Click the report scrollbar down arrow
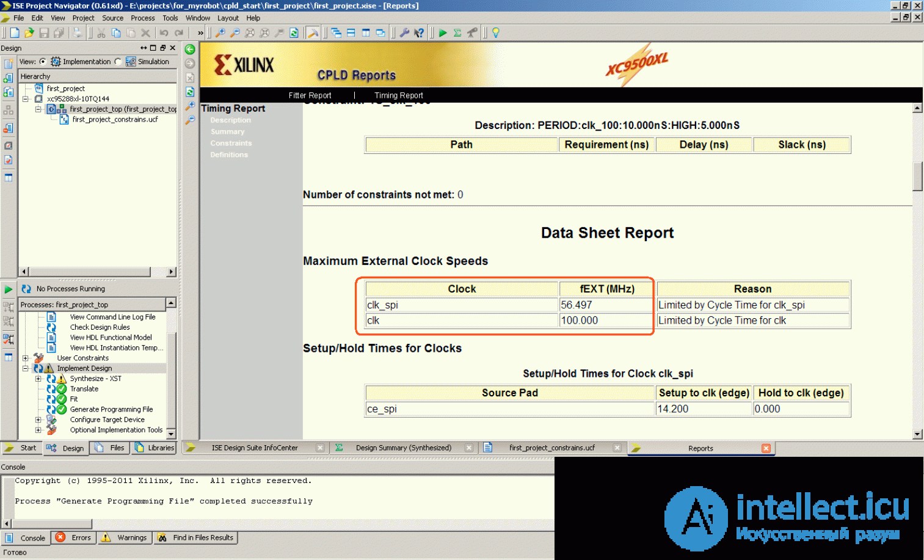The height and width of the screenshot is (560, 924). click(x=917, y=434)
